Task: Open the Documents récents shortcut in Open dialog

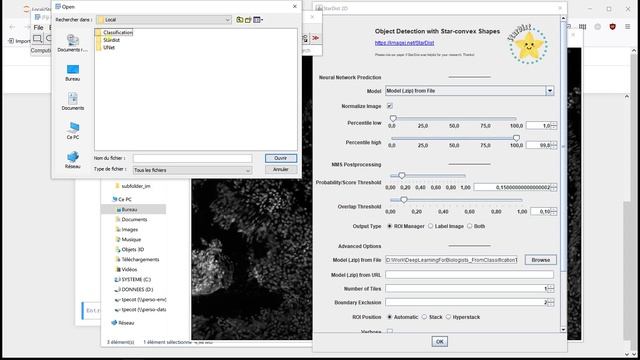Action: click(73, 43)
